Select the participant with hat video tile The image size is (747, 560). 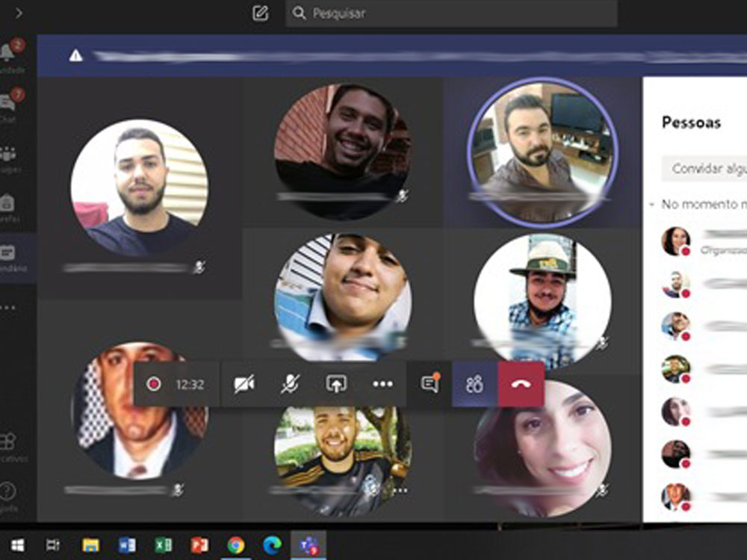543,302
